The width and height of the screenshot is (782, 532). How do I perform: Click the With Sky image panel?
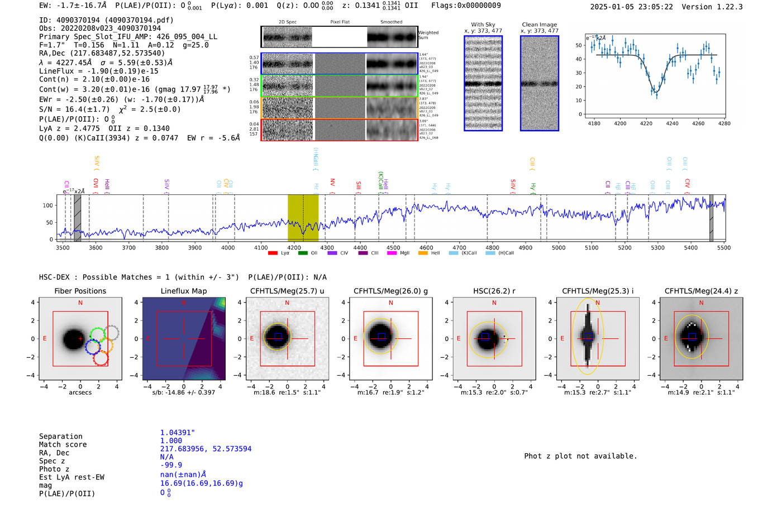pyautogui.click(x=483, y=83)
